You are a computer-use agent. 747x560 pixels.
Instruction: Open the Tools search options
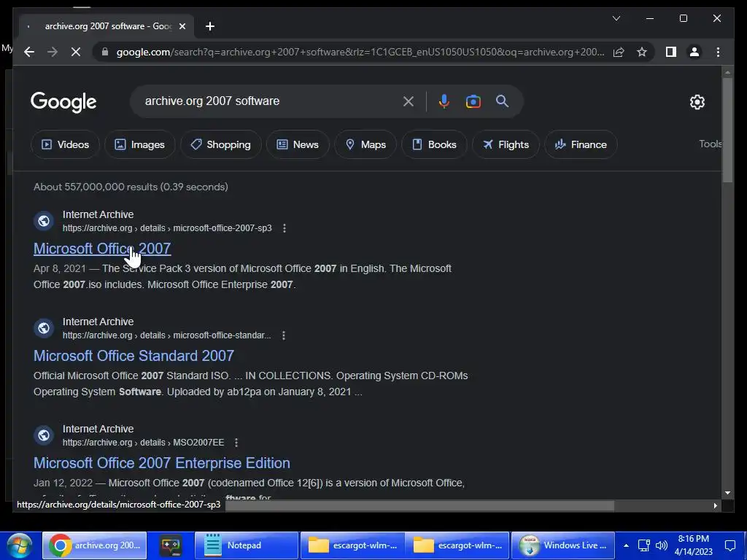point(710,144)
